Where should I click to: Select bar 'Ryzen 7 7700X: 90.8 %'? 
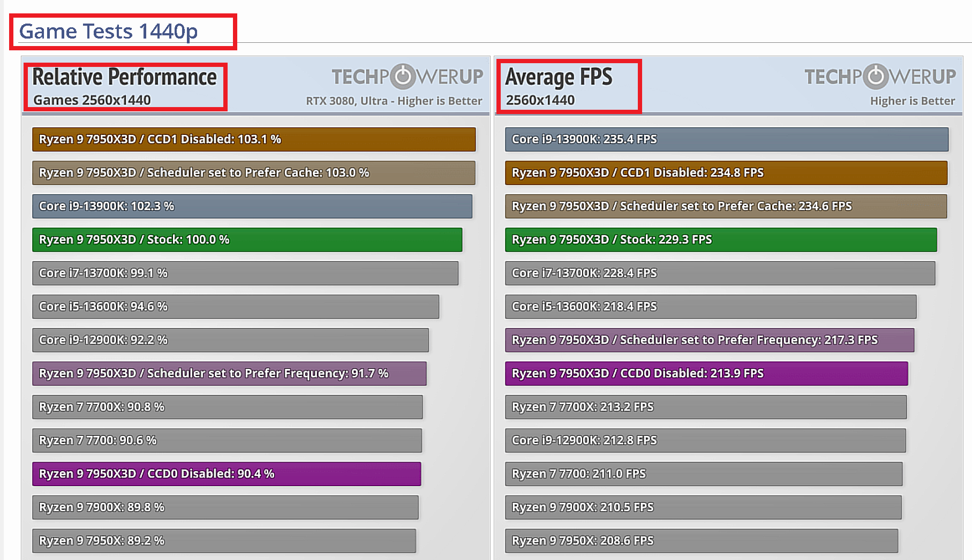(228, 407)
